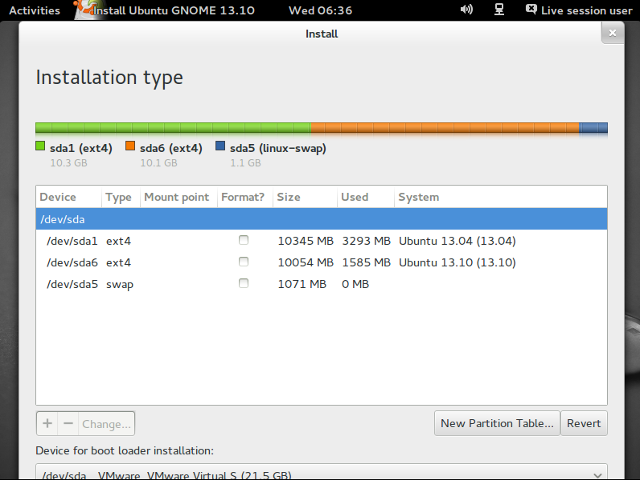Screen dimensions: 640x480
Task: Click the Revert button
Action: click(x=584, y=423)
